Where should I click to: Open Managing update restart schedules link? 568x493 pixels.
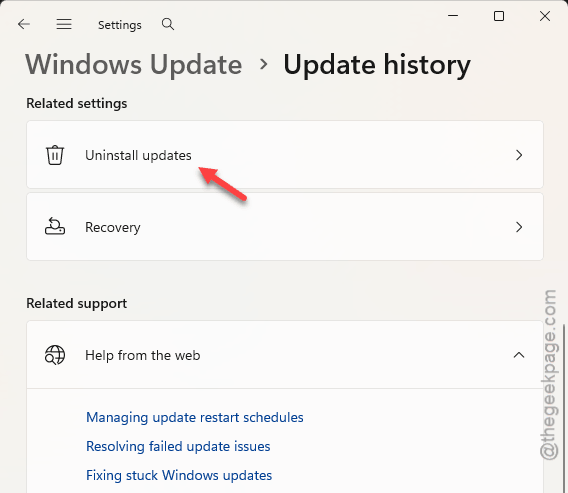point(195,418)
